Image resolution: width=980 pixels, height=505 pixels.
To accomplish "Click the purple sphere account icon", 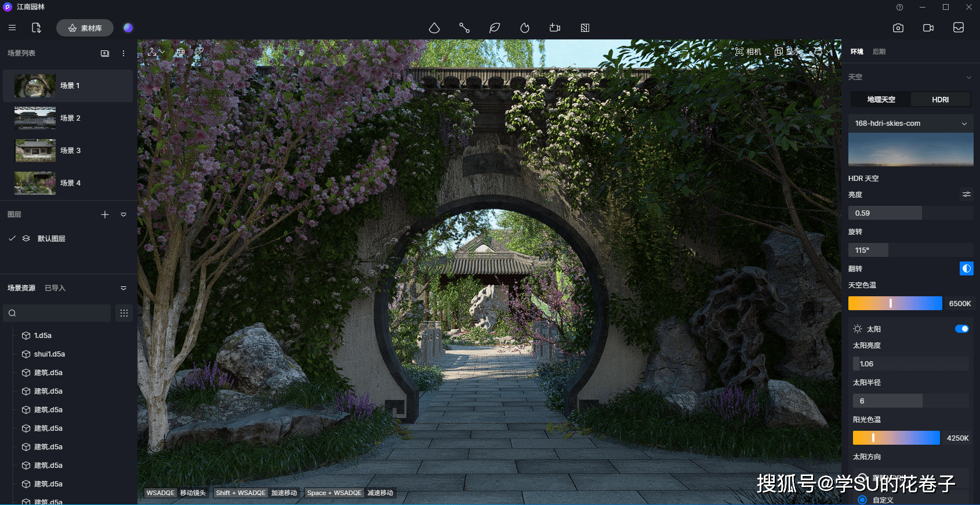I will click(x=128, y=28).
